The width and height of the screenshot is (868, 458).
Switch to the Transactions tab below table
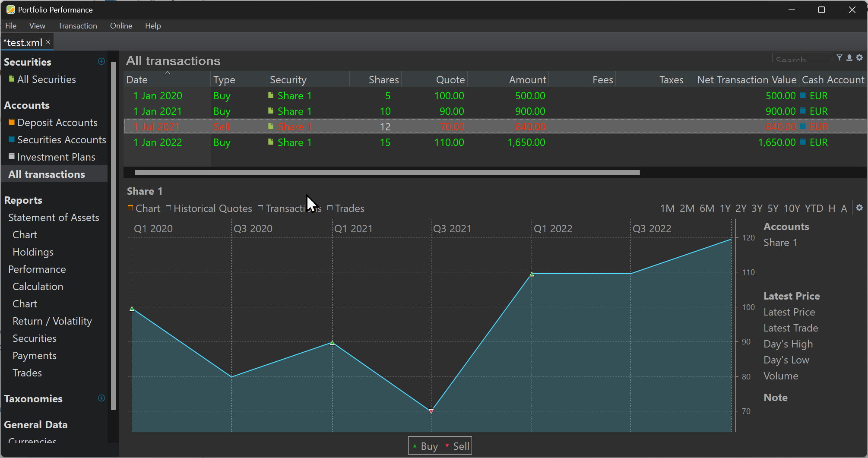[290, 208]
